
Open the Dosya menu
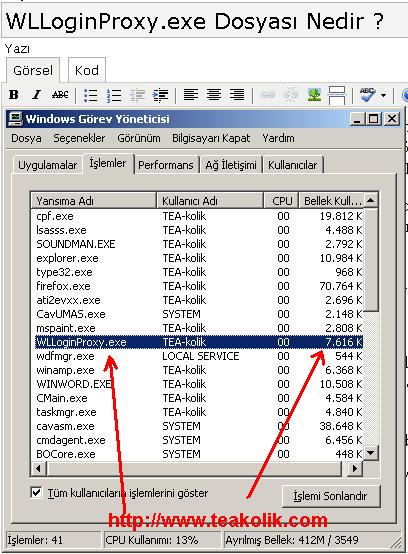tap(26, 138)
